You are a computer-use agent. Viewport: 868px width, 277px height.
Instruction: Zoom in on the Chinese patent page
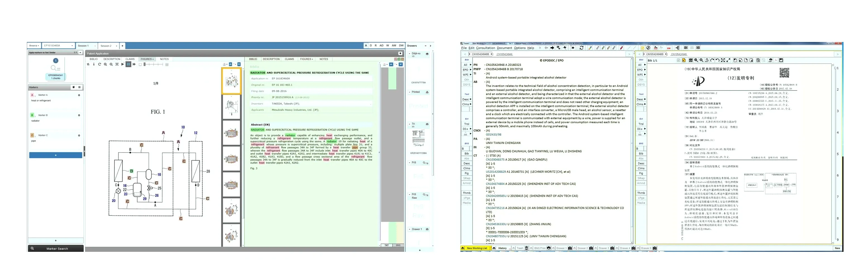696,60
